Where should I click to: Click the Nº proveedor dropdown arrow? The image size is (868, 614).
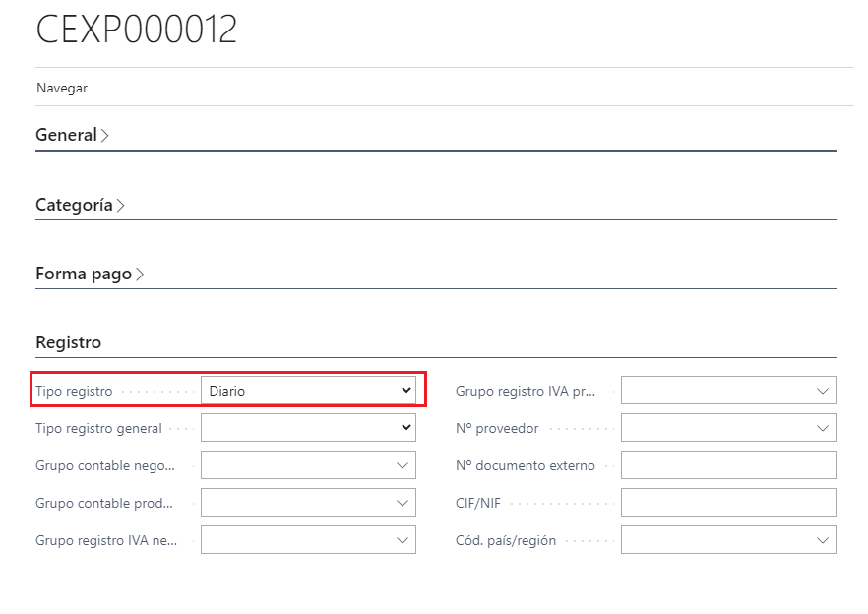[x=823, y=428]
